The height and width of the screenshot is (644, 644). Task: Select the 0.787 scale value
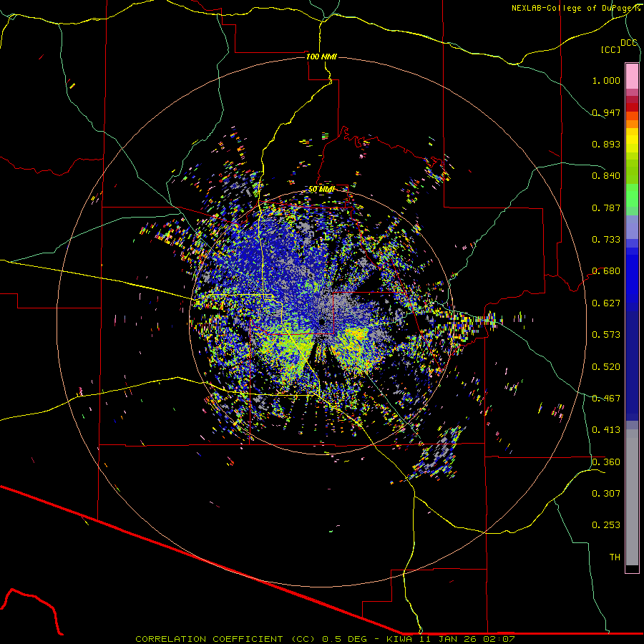(606, 208)
